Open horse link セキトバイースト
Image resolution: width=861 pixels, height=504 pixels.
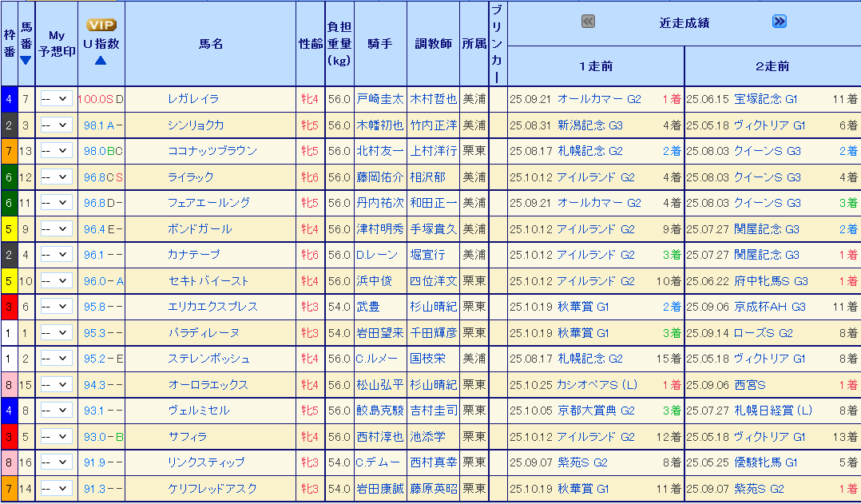[x=208, y=281]
